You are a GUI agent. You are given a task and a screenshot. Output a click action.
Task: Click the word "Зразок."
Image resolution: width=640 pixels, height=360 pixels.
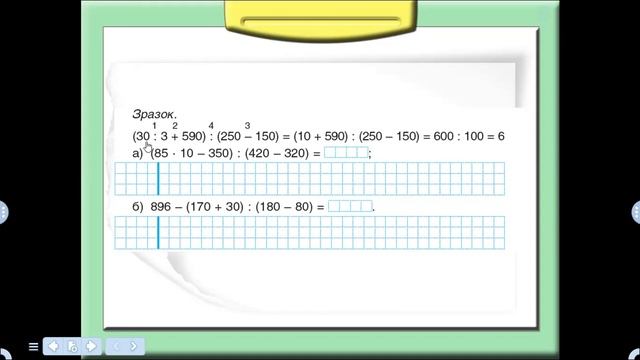[x=154, y=114]
